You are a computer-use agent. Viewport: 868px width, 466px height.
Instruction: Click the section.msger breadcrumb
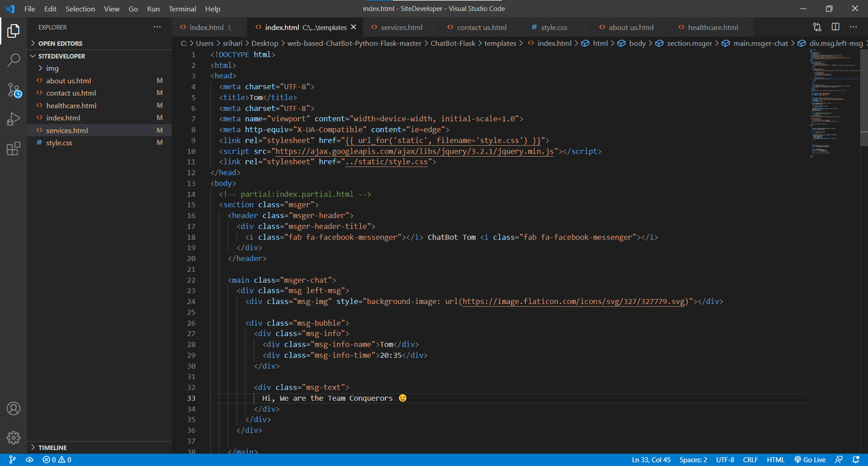[684, 43]
